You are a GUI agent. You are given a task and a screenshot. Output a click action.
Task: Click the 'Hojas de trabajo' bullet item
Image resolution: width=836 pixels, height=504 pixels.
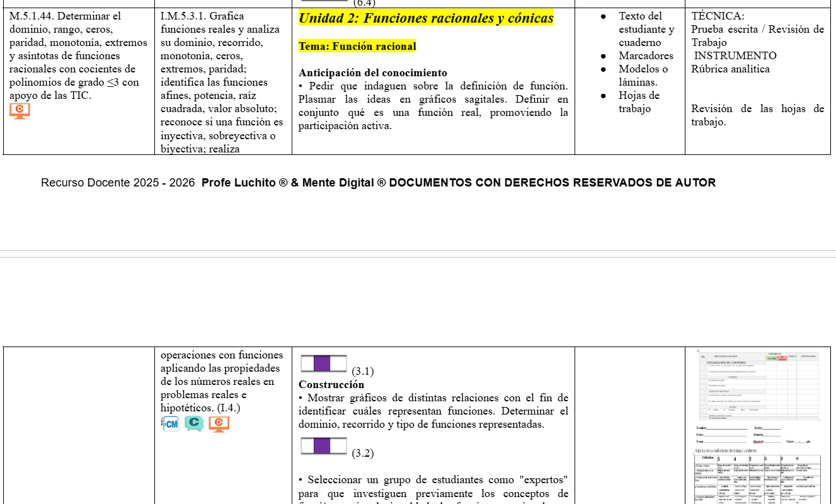tap(639, 102)
